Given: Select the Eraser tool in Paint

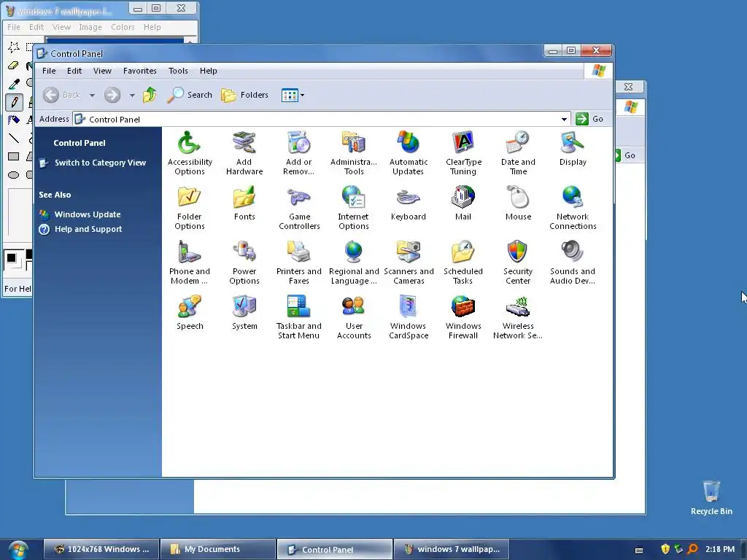Looking at the screenshot, I should [x=14, y=65].
